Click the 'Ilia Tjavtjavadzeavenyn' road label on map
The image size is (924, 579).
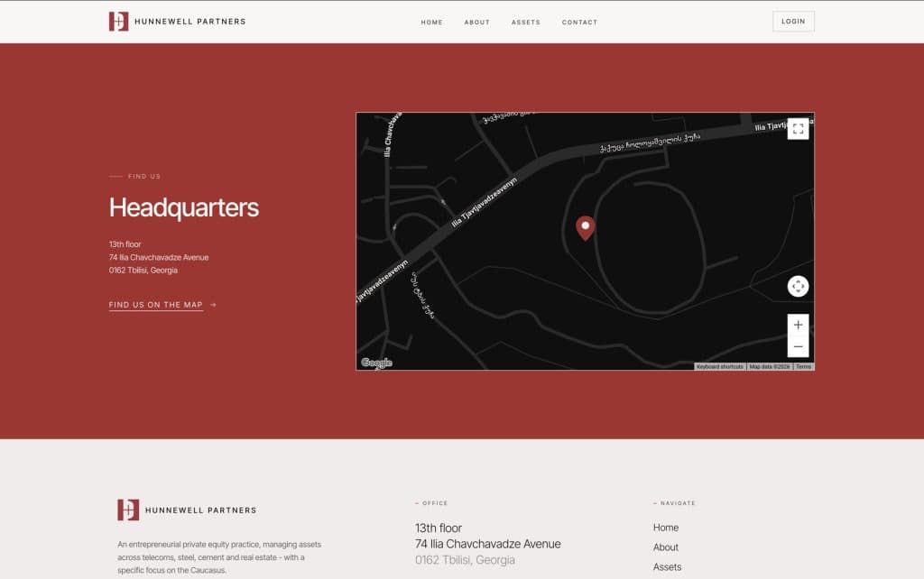(485, 203)
